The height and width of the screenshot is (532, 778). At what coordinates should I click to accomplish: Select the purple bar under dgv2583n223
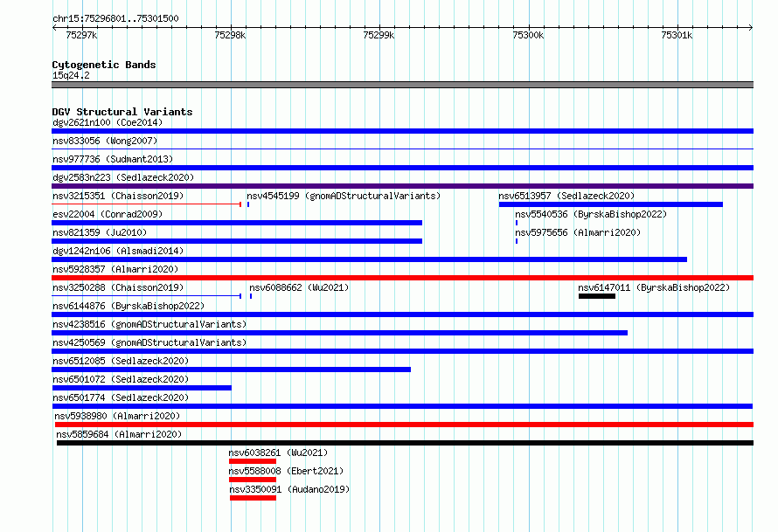click(402, 186)
